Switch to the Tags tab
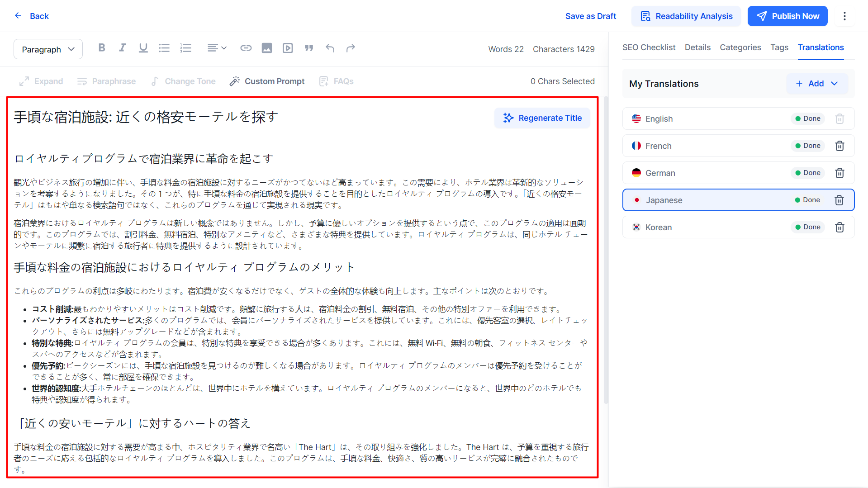The image size is (868, 488). coord(779,47)
